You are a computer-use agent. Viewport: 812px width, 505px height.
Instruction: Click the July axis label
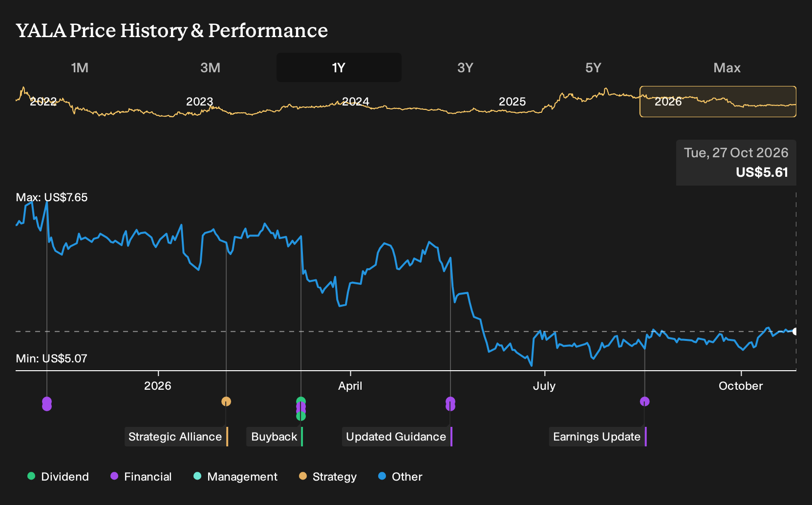pos(544,386)
